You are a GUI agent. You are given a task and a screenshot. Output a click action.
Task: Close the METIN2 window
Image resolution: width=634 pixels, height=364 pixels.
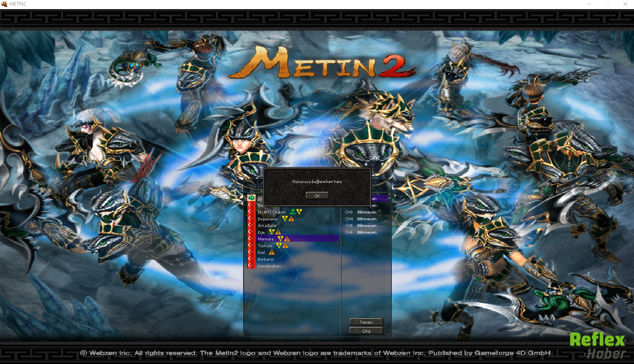[x=625, y=4]
